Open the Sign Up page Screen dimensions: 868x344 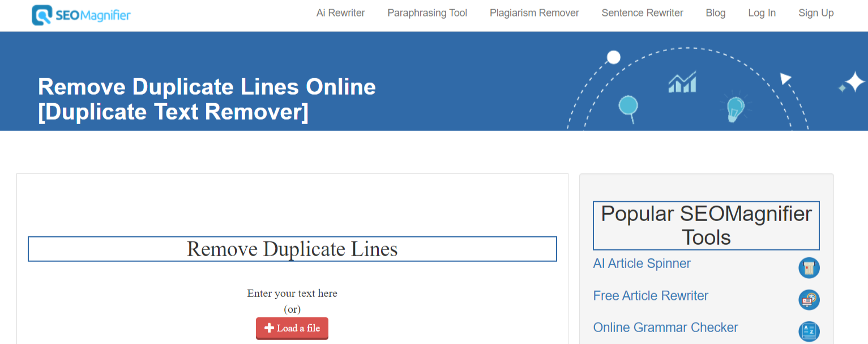click(x=816, y=13)
